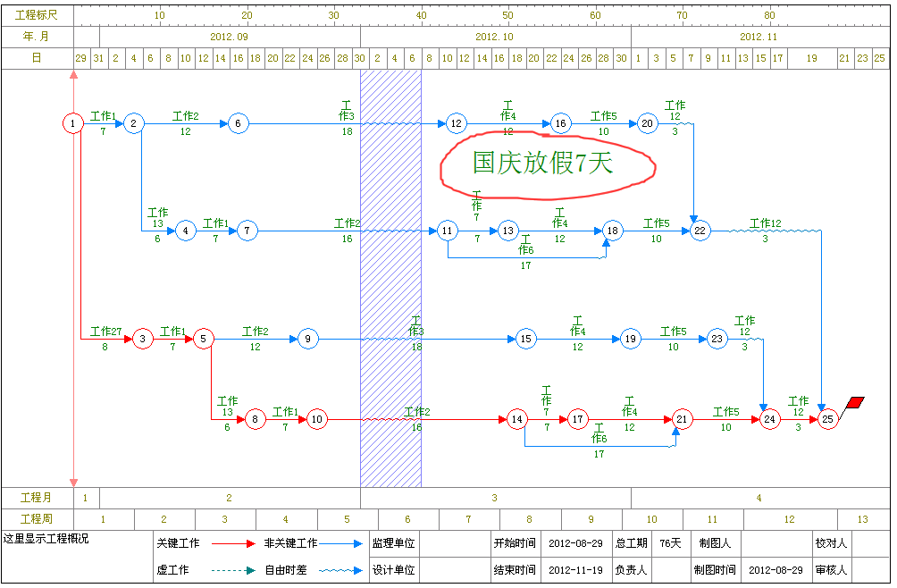Click the 76天 duration value

pyautogui.click(x=670, y=542)
